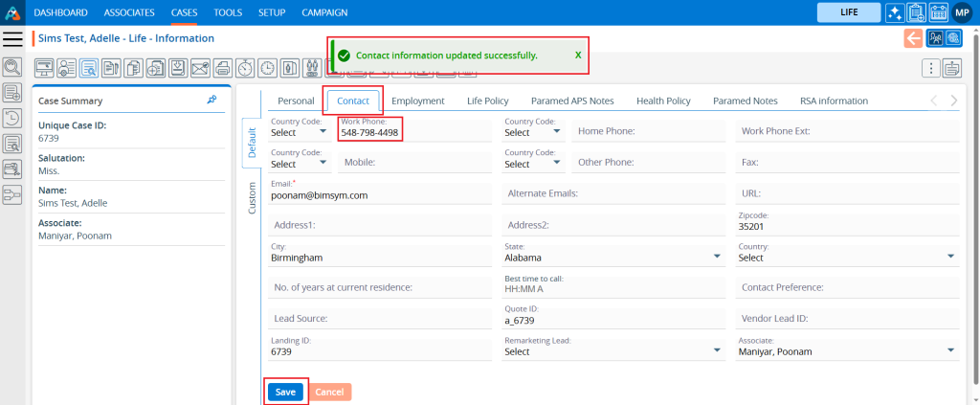Click the print icon in case toolbar
This screenshot has width=980, height=405.
(x=222, y=68)
